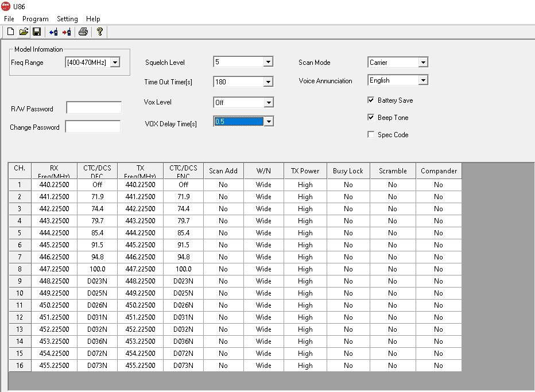Click the question mark help icon
Image resolution: width=535 pixels, height=392 pixels.
coord(100,32)
